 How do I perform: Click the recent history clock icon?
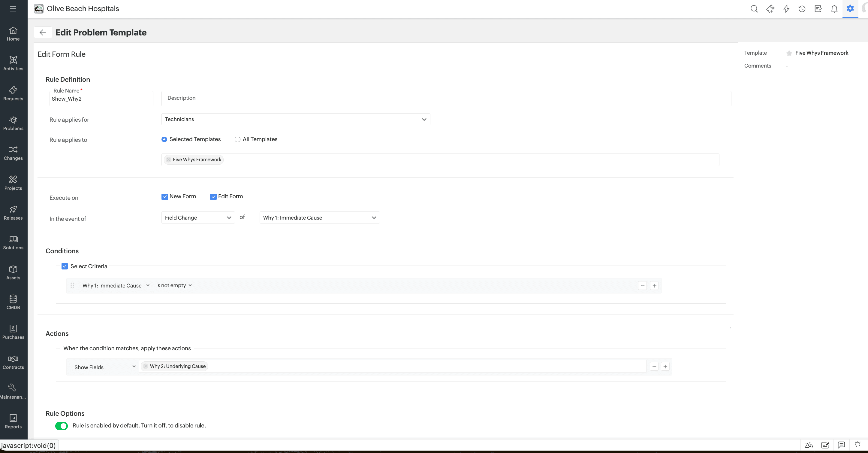[802, 9]
